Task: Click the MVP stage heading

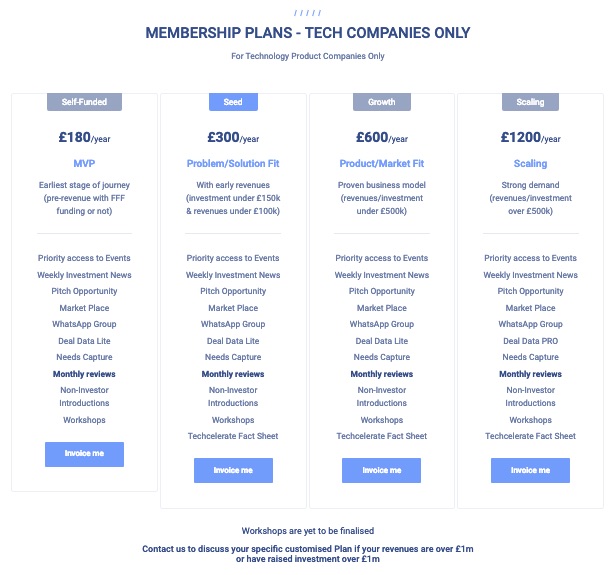Action: 84,164
